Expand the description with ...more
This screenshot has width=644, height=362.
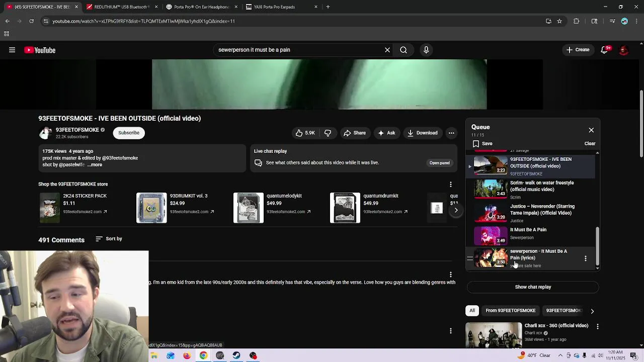pyautogui.click(x=95, y=165)
